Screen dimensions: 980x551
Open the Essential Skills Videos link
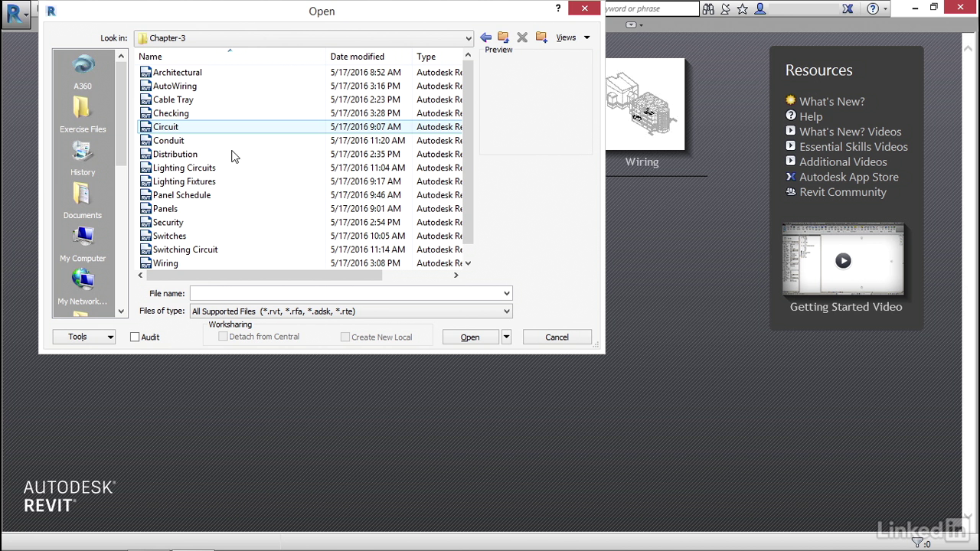coord(854,147)
